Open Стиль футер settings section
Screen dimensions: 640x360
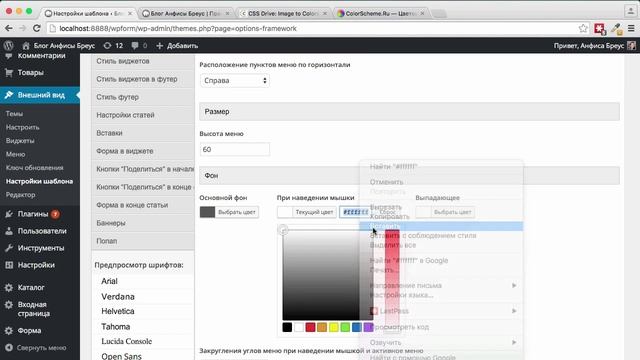(143, 97)
